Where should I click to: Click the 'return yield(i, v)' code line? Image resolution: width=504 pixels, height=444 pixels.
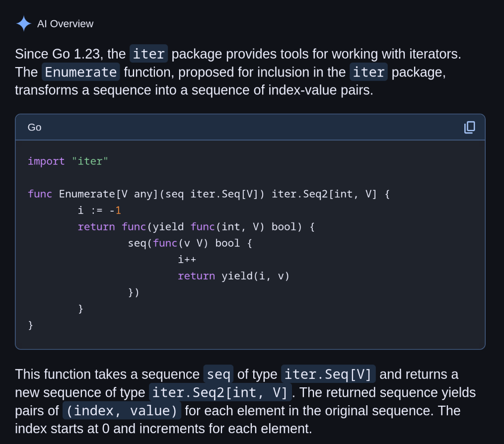coord(233,276)
